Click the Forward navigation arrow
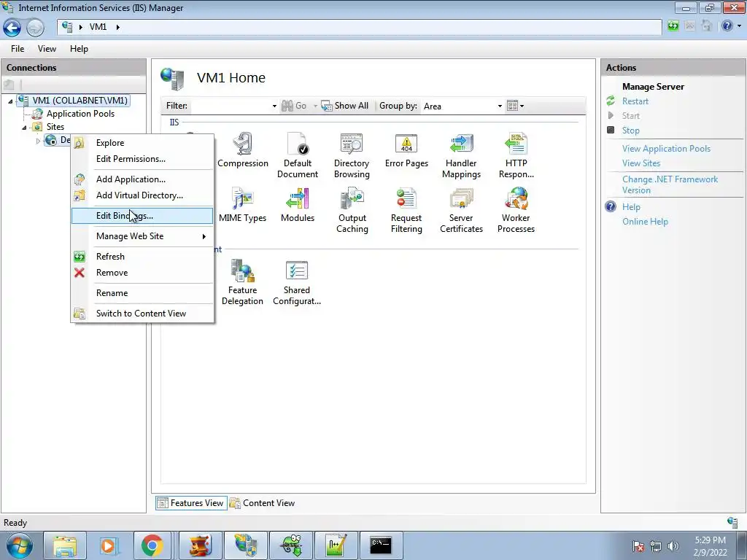 click(35, 28)
